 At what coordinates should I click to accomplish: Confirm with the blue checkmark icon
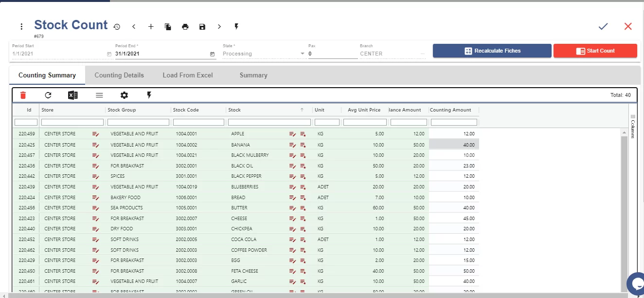click(x=603, y=26)
